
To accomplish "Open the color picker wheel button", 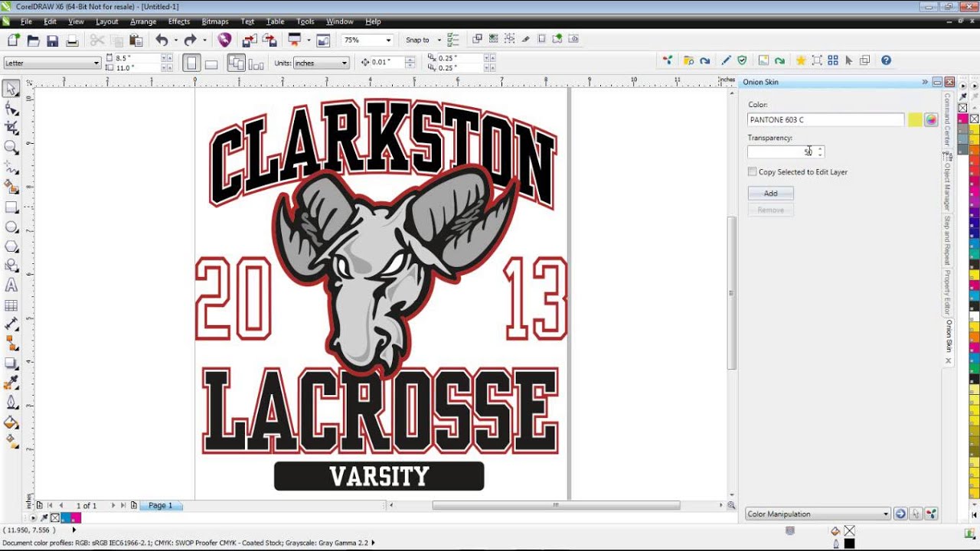I will 931,120.
